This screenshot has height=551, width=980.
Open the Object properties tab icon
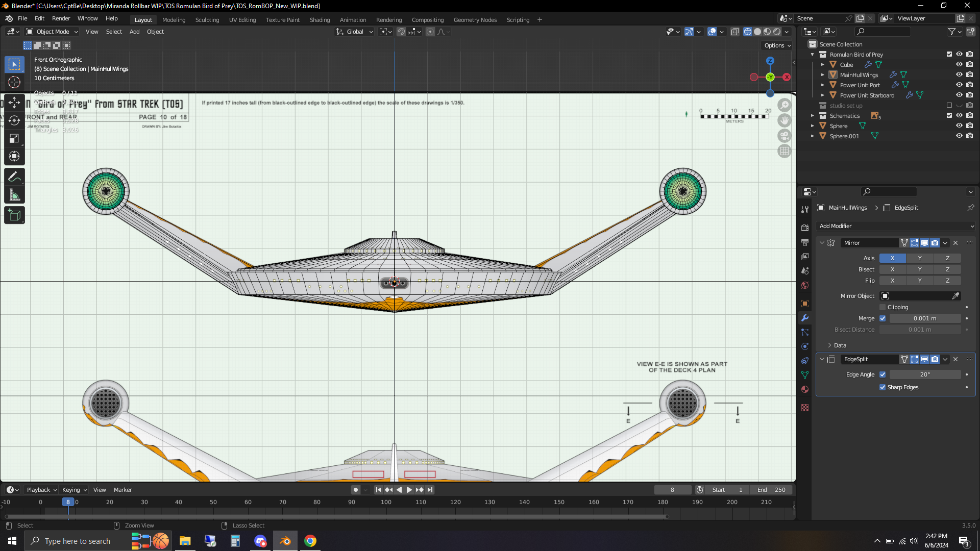tap(805, 304)
